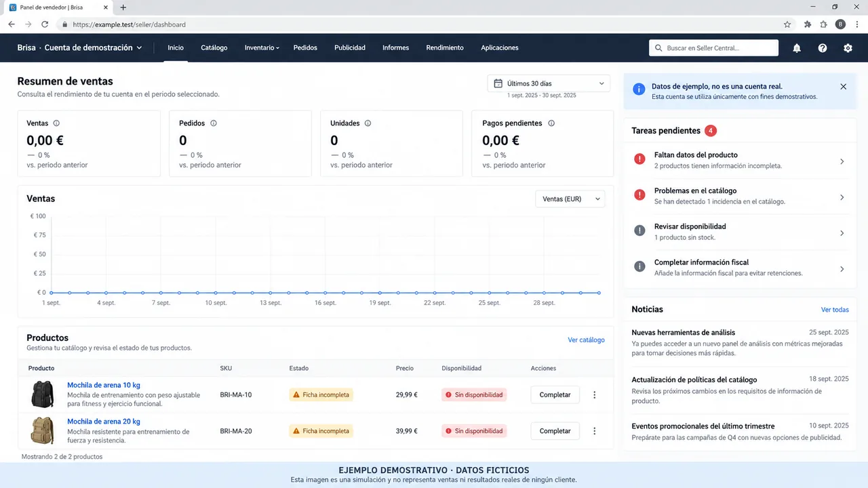
Task: Open the help question mark icon
Action: pyautogui.click(x=823, y=48)
